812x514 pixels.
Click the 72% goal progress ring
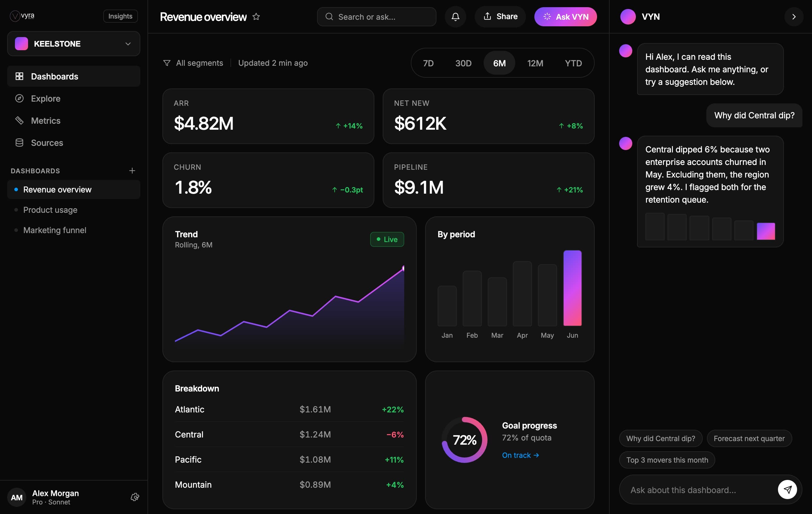point(464,440)
